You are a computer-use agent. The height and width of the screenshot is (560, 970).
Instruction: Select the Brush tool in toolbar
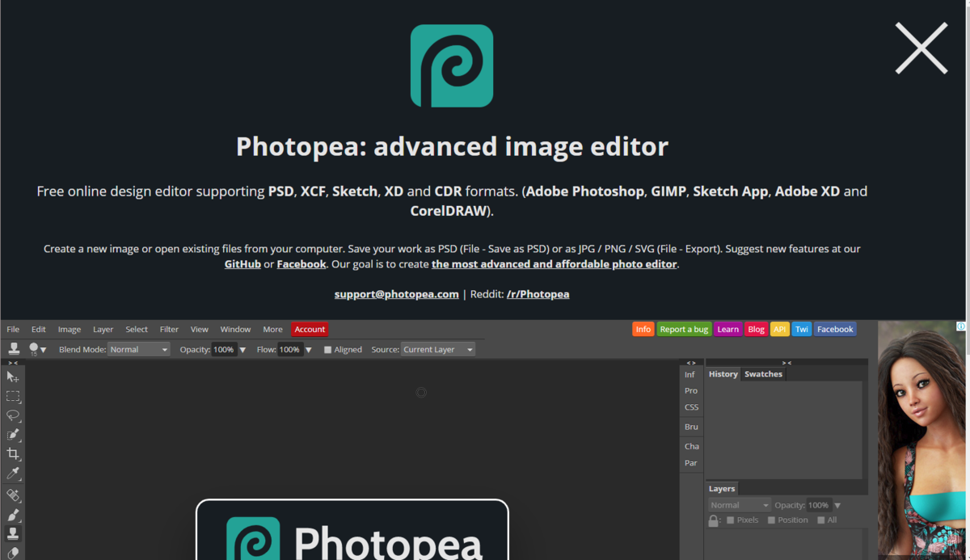coord(13,515)
